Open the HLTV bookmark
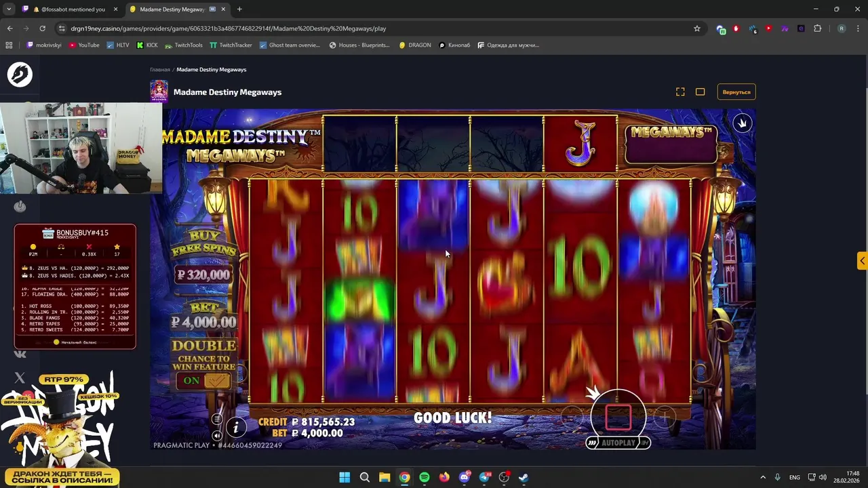Image resolution: width=868 pixels, height=488 pixels. 117,45
